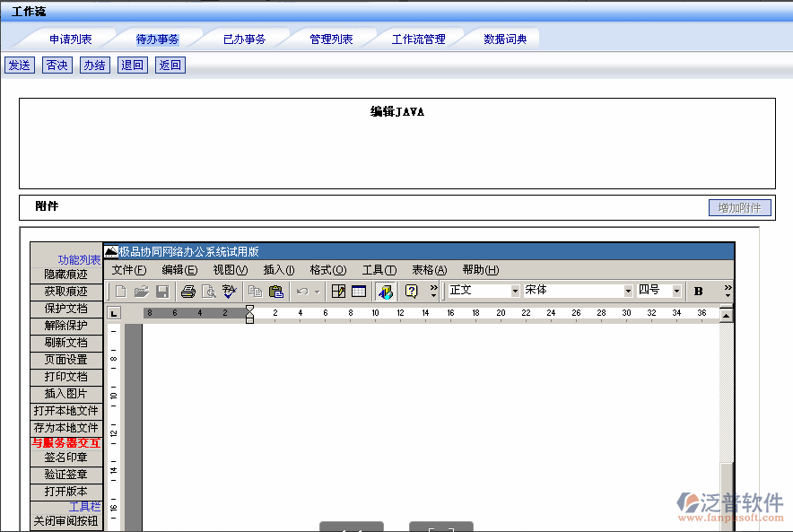Toggle the drawing toolbar icon

click(x=385, y=291)
